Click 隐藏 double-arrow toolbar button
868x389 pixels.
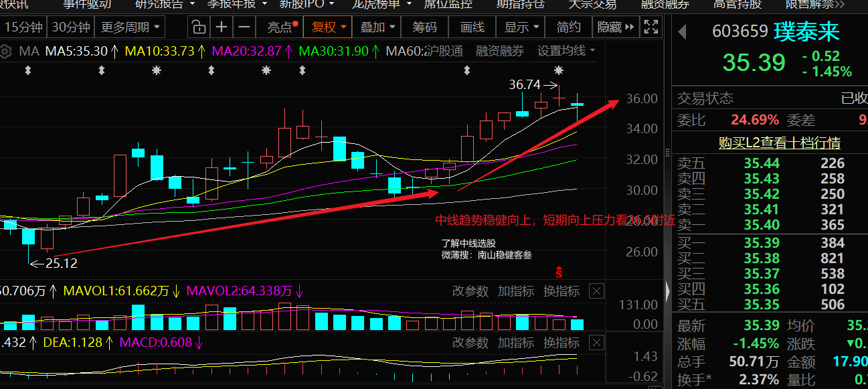coord(615,27)
